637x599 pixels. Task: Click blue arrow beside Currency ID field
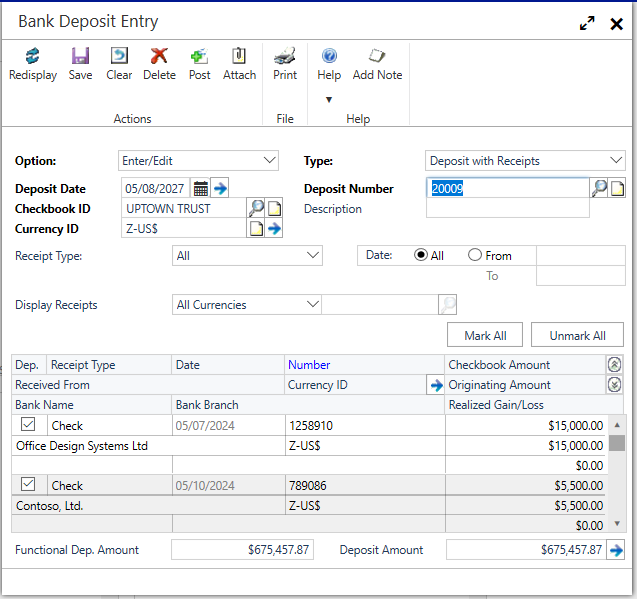click(x=274, y=228)
